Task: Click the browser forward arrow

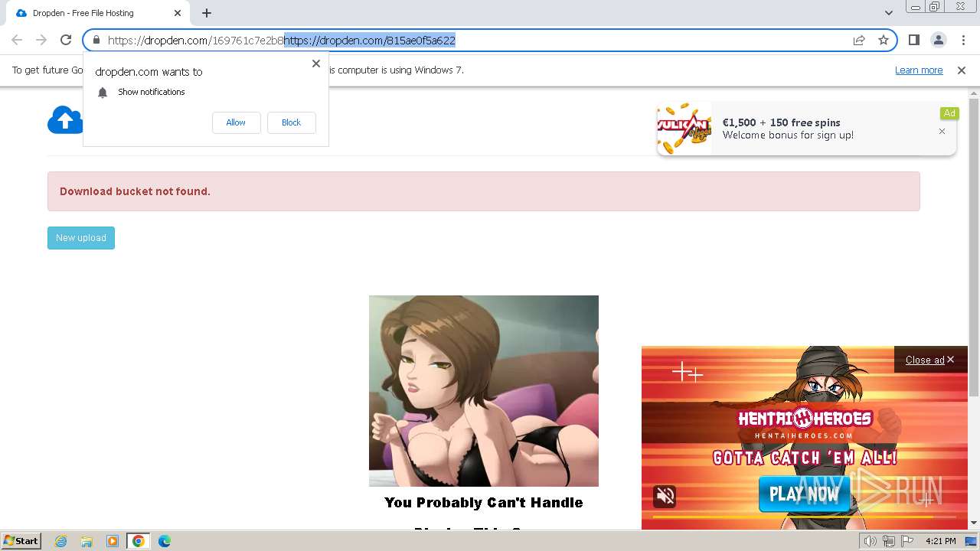Action: (41, 40)
